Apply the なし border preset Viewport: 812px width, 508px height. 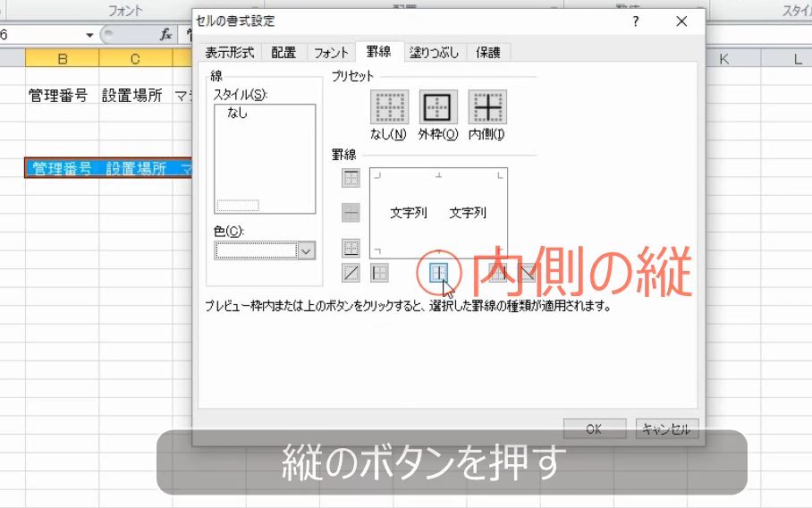tap(389, 106)
